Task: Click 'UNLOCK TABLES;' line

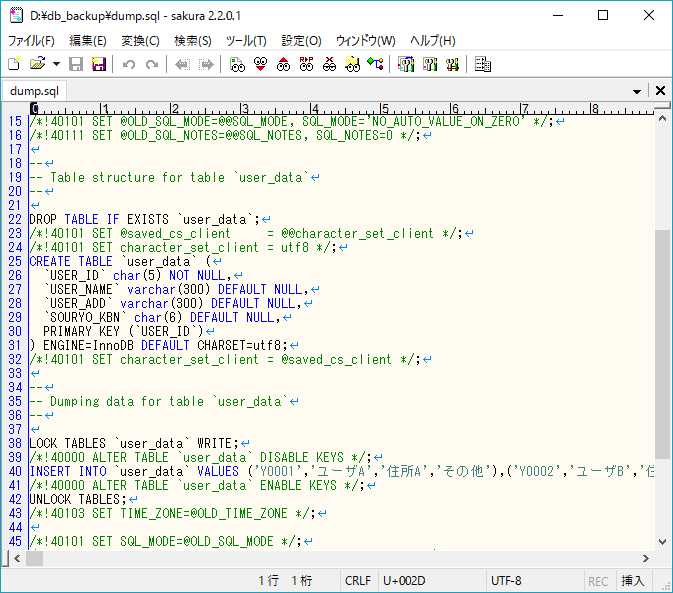Action: (83, 499)
